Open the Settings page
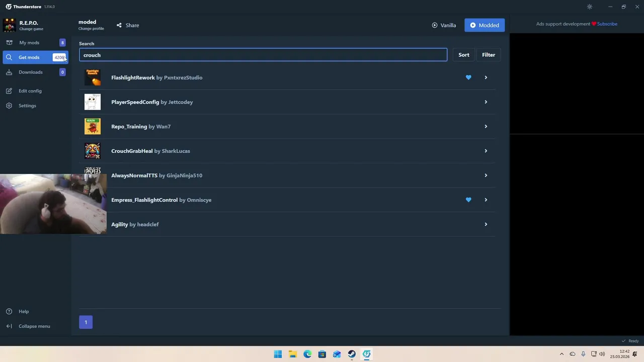Image resolution: width=644 pixels, height=362 pixels. 27,106
